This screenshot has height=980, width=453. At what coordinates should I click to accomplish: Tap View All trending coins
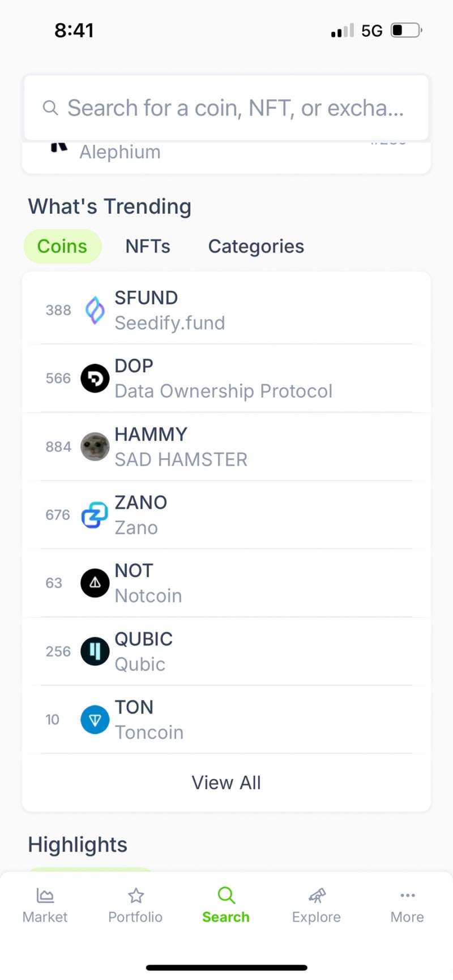click(226, 782)
